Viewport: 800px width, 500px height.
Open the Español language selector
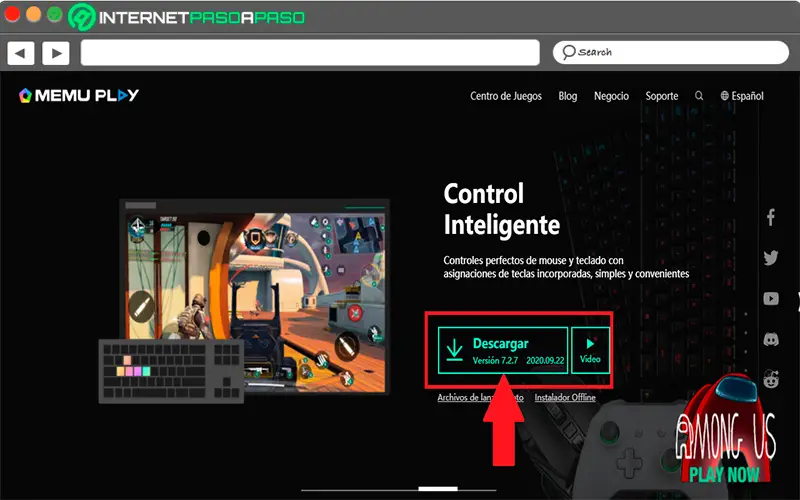pyautogui.click(x=742, y=96)
